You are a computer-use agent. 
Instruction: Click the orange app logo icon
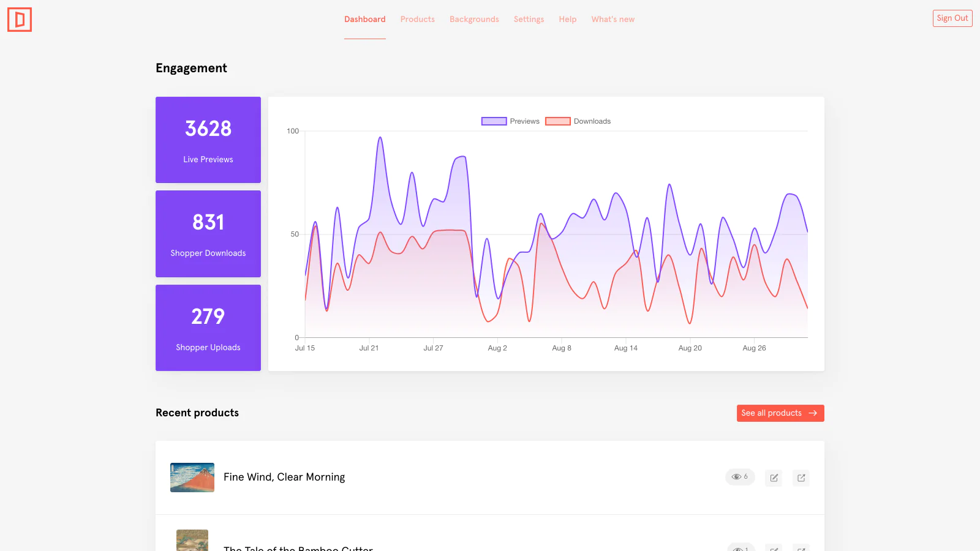20,20
